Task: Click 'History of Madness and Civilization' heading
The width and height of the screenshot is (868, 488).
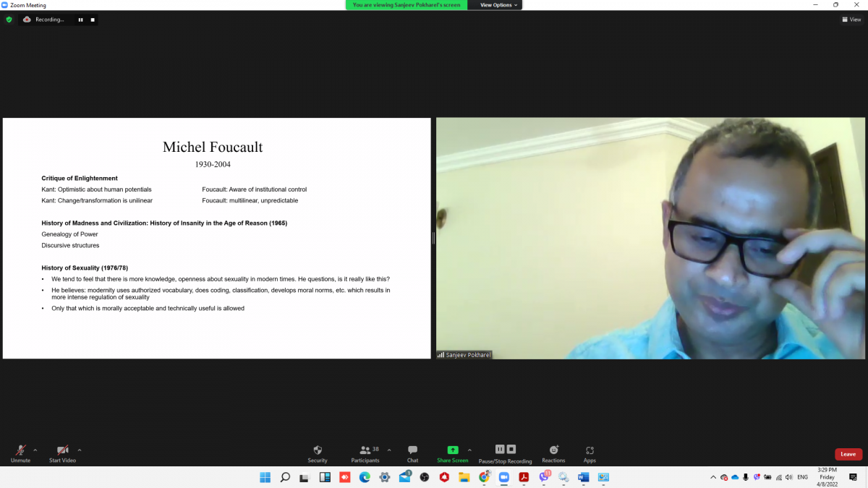Action: coord(164,223)
